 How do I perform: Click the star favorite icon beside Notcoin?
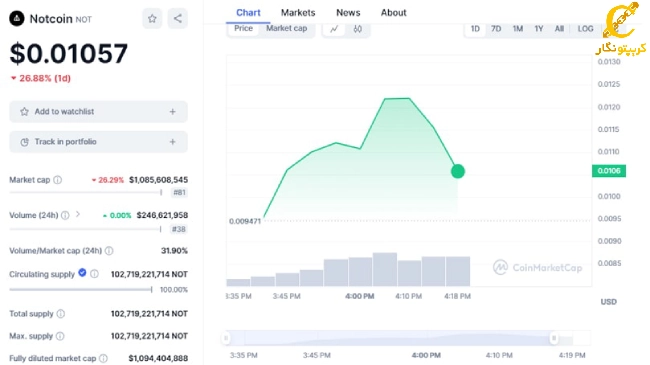click(152, 19)
